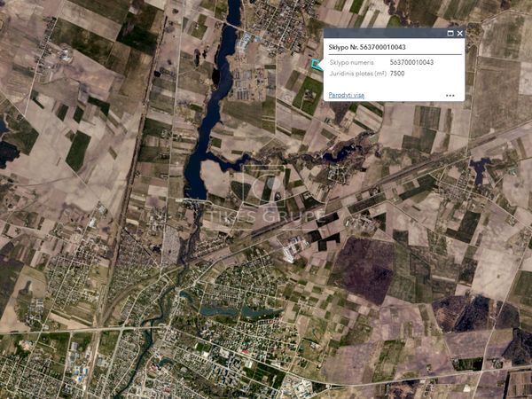Select the Juridinis plotas value 7500

click(x=397, y=74)
